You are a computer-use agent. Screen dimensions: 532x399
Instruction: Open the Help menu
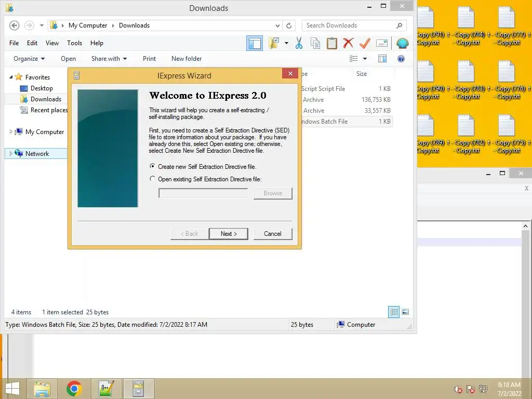tap(97, 43)
